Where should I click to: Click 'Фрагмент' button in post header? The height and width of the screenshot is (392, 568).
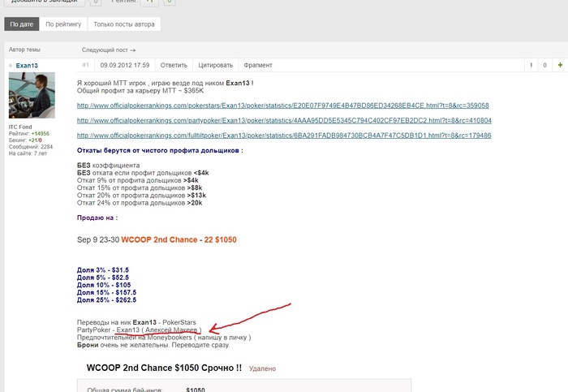[258, 65]
